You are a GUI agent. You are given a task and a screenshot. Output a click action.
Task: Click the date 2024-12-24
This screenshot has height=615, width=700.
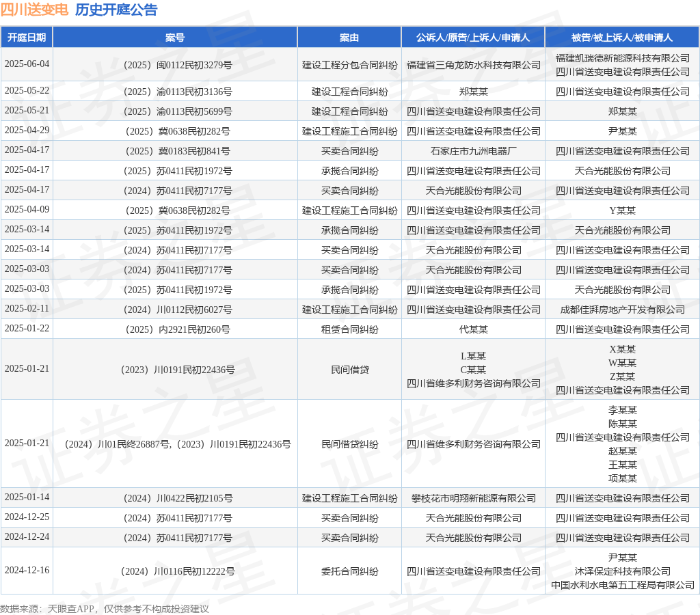pyautogui.click(x=27, y=537)
